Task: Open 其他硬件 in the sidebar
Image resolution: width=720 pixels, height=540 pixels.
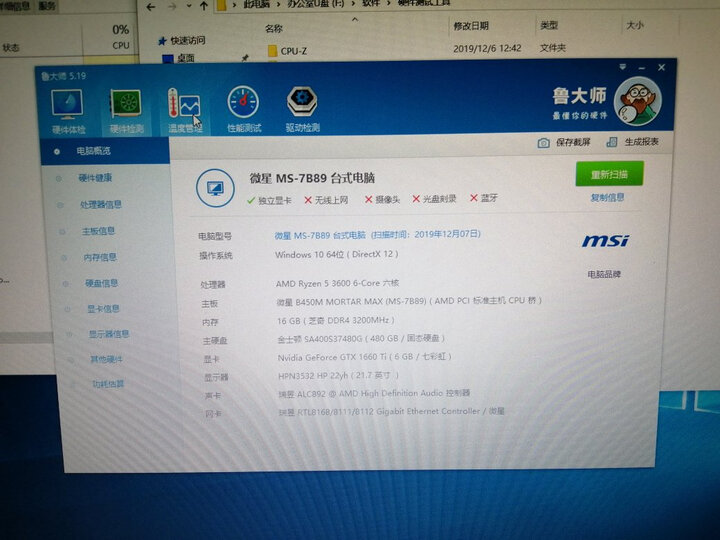Action: click(107, 359)
